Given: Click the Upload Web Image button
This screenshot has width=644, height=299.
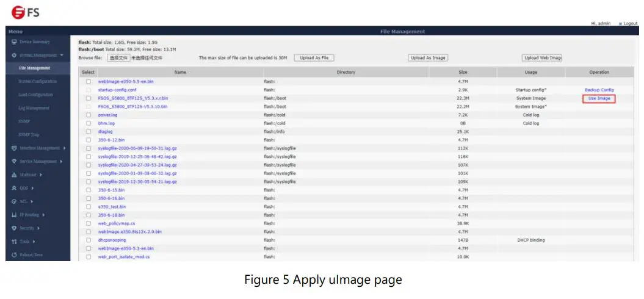Looking at the screenshot, I should (542, 58).
